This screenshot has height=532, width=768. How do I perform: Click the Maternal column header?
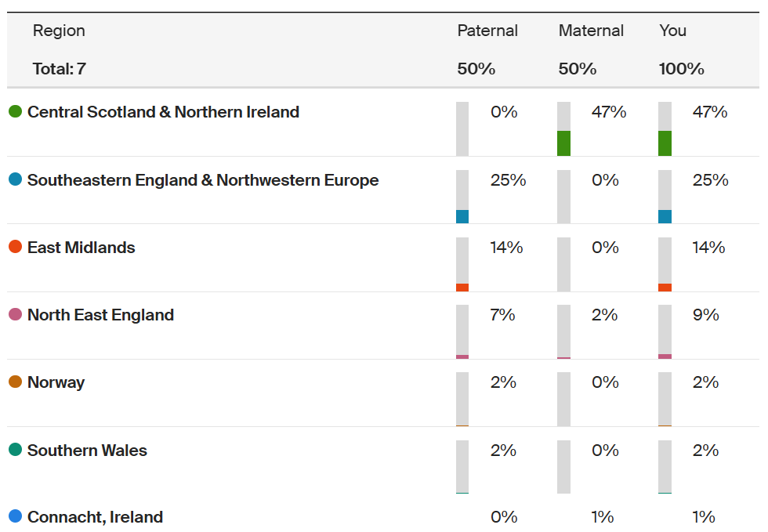[591, 31]
